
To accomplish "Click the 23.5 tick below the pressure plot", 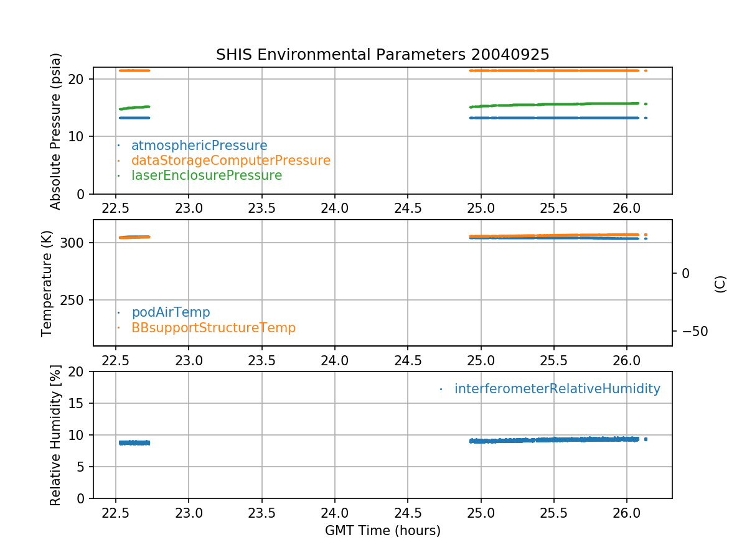I will (x=261, y=207).
